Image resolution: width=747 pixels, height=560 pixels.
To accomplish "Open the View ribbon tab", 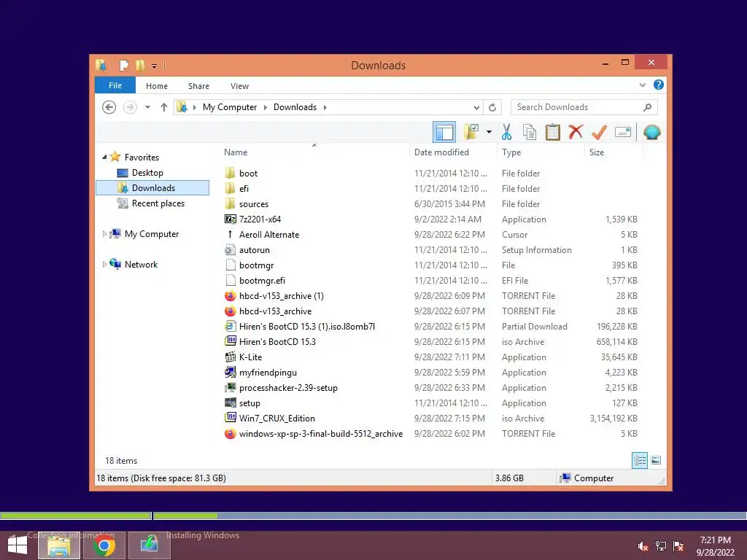I will pos(239,86).
